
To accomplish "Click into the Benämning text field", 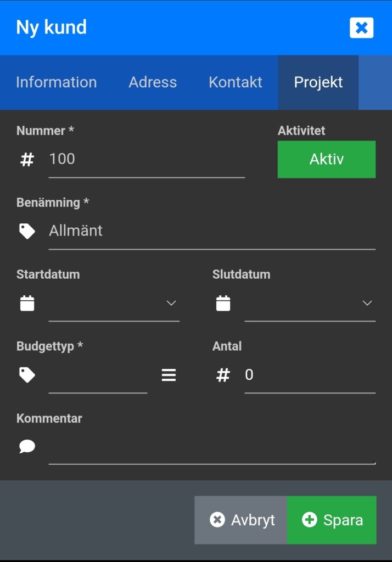I will click(212, 231).
